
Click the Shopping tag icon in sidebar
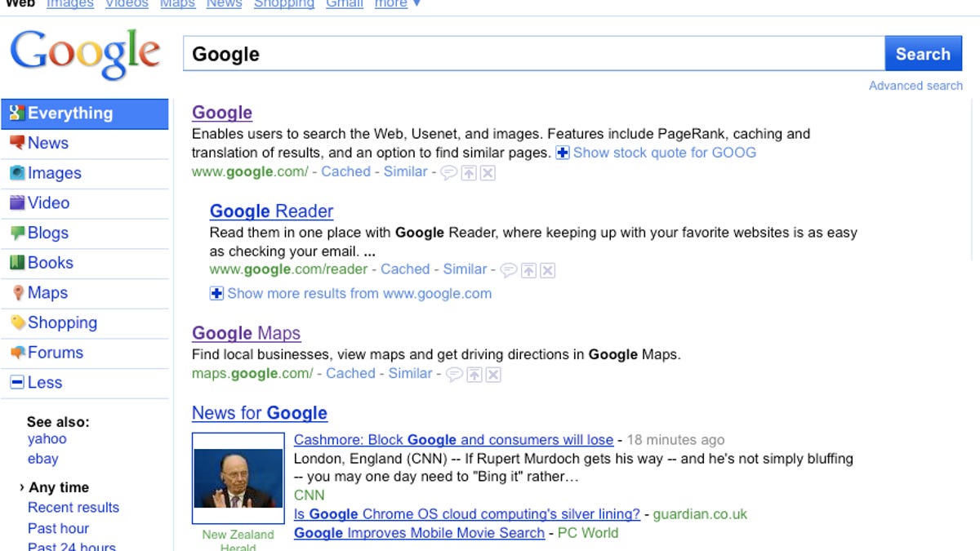coord(17,322)
